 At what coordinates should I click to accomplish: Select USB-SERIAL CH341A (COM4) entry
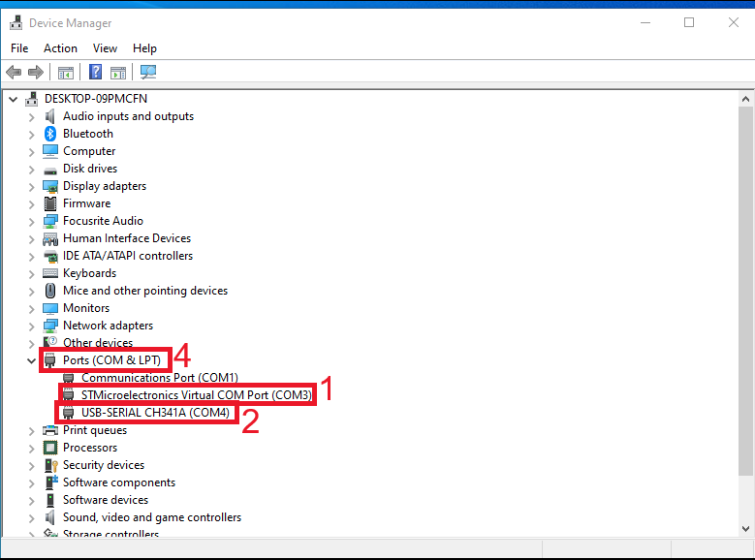(155, 413)
